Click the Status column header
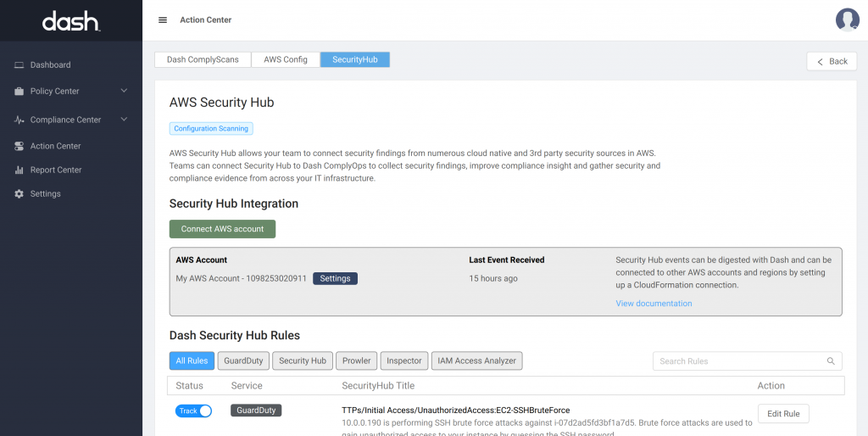Screen dimensions: 868x436 click(x=189, y=386)
